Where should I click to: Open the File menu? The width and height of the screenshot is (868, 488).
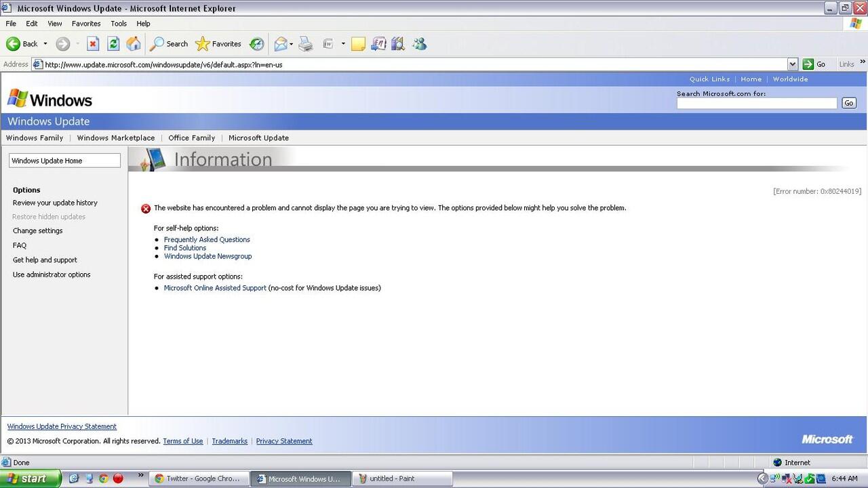(11, 24)
